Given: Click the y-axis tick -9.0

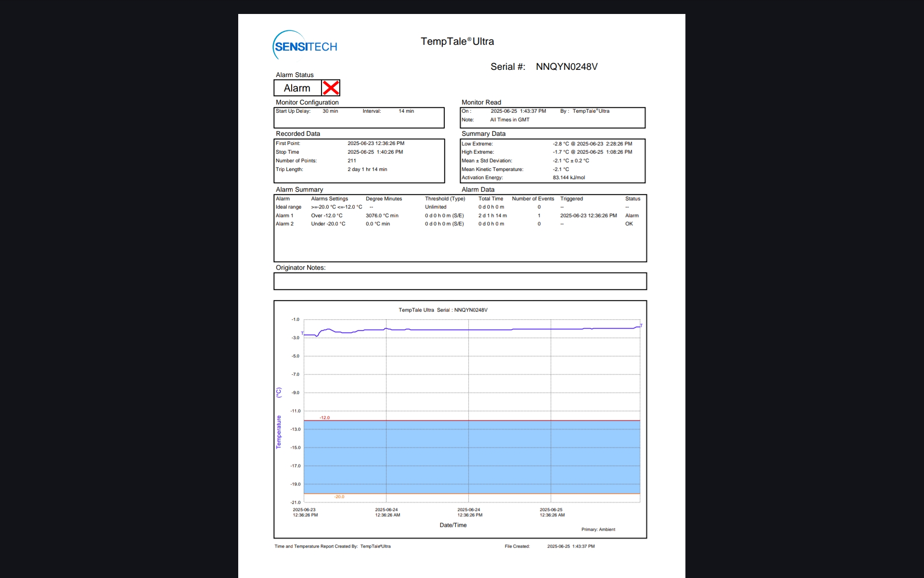Looking at the screenshot, I should pyautogui.click(x=295, y=393).
